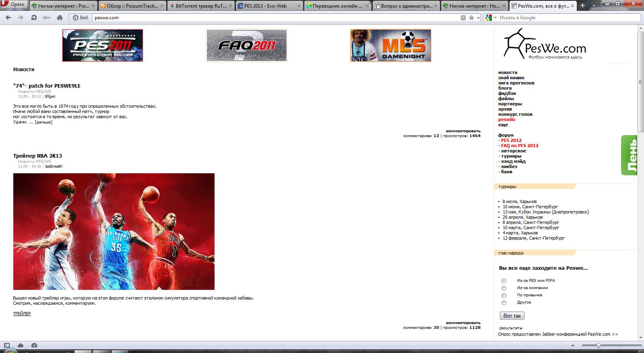Focus the Искать в Google search field
This screenshot has height=353, width=644.
pyautogui.click(x=569, y=18)
